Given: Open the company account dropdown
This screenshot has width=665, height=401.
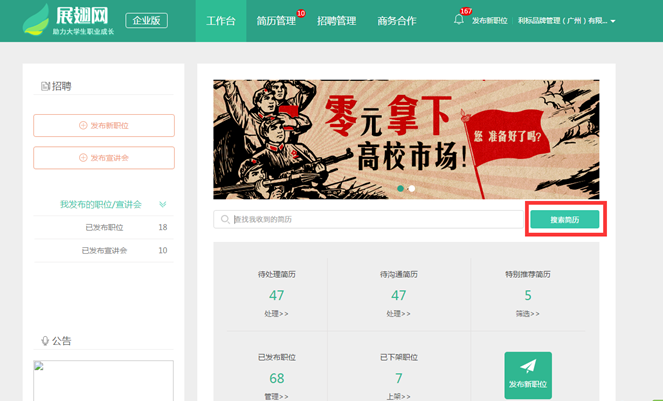Looking at the screenshot, I should (567, 21).
